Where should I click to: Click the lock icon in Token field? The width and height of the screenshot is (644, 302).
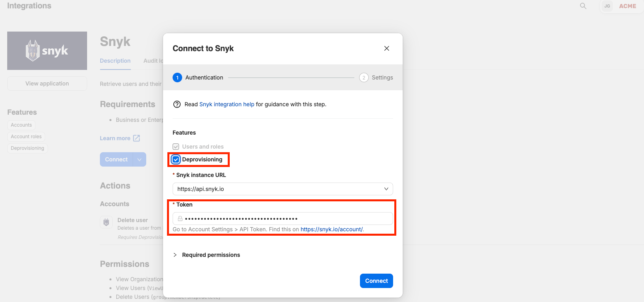point(180,219)
